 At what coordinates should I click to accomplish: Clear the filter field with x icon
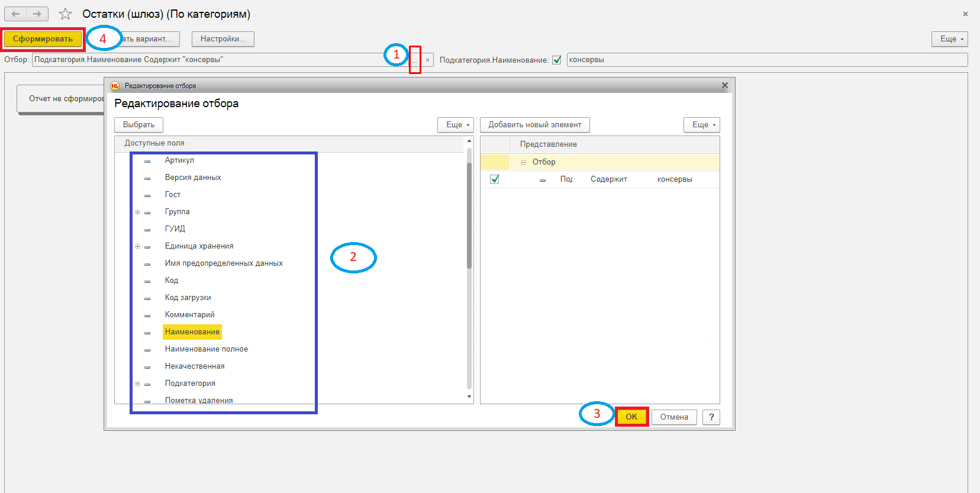[427, 60]
